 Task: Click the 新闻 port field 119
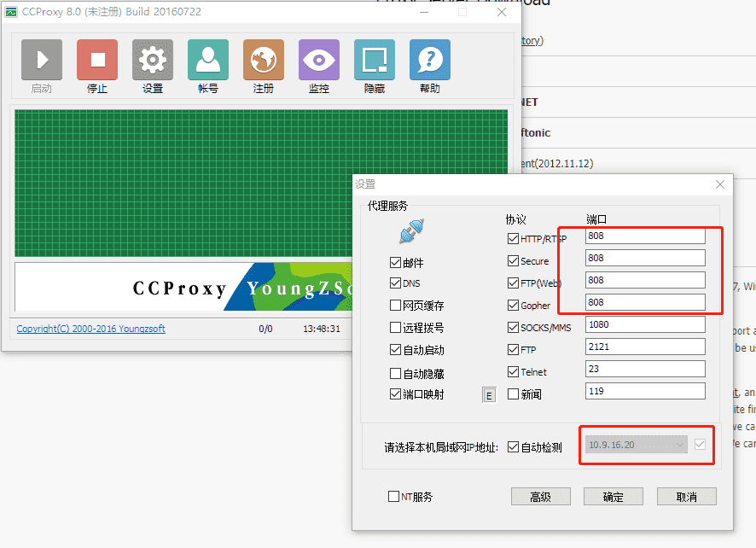point(645,391)
